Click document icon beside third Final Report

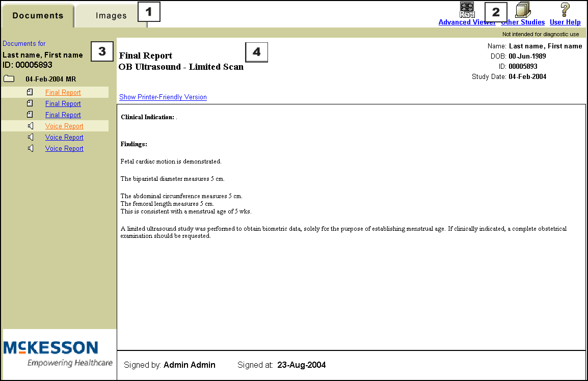coord(30,115)
